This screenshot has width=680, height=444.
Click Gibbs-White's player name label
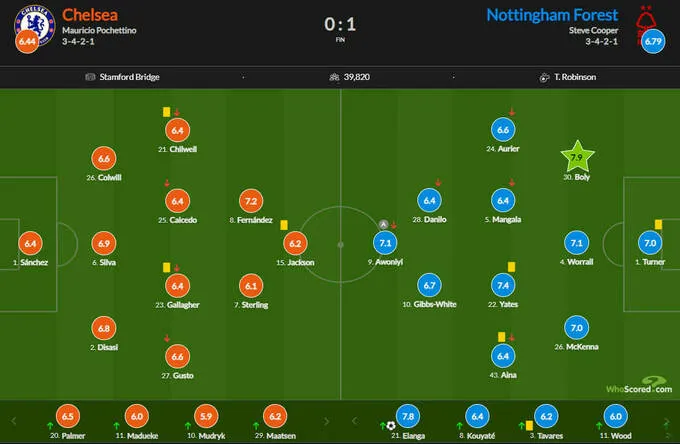[x=429, y=304]
